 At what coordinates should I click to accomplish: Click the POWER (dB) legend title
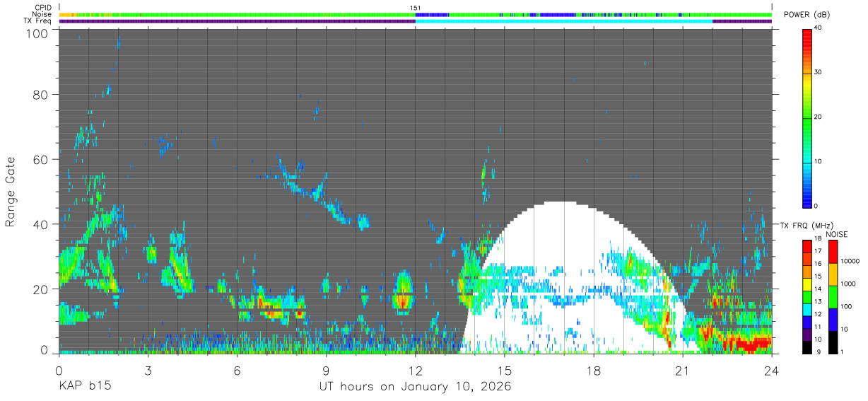807,15
